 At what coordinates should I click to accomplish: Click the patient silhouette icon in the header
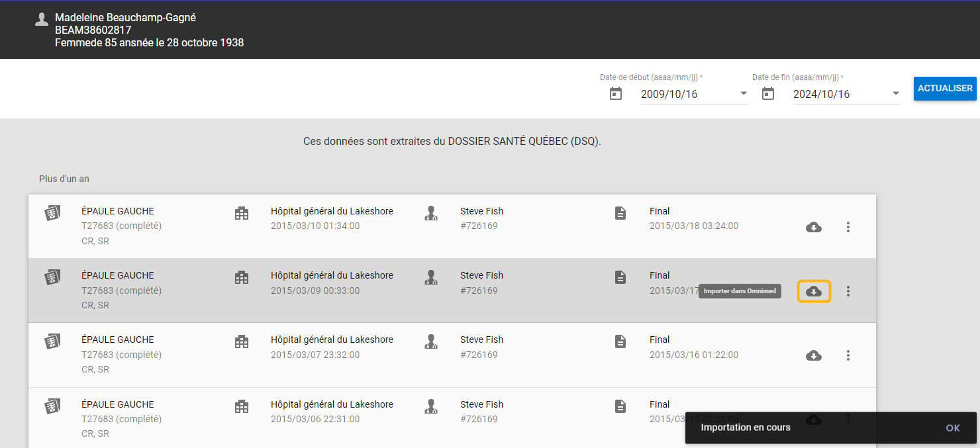[42, 19]
